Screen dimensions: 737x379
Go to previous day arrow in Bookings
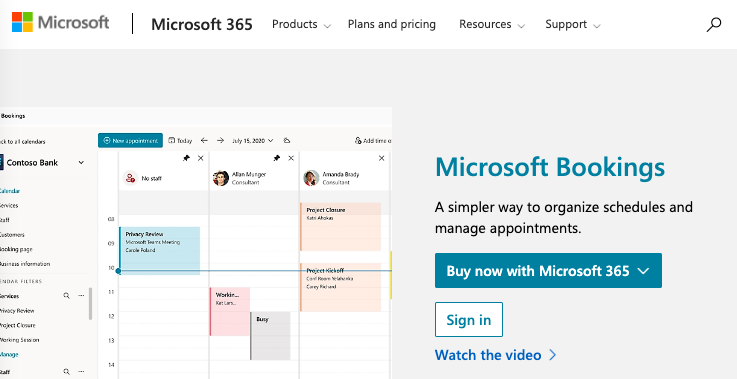coord(204,141)
